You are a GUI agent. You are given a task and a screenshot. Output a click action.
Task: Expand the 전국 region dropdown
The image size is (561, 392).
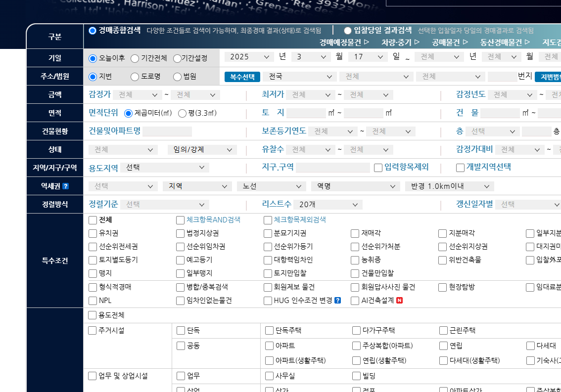pos(300,77)
